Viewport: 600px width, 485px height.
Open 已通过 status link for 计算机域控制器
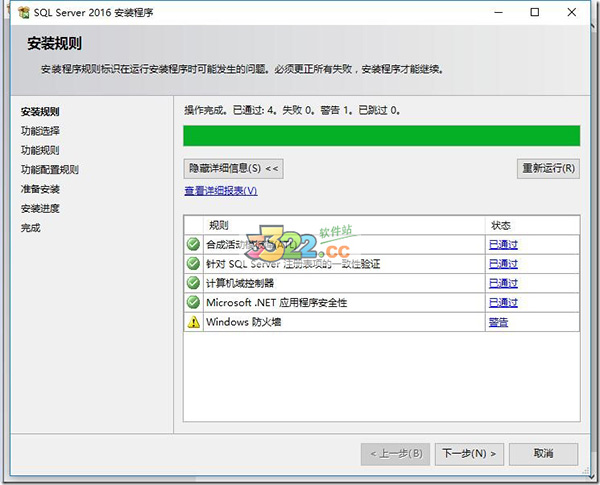coord(503,283)
